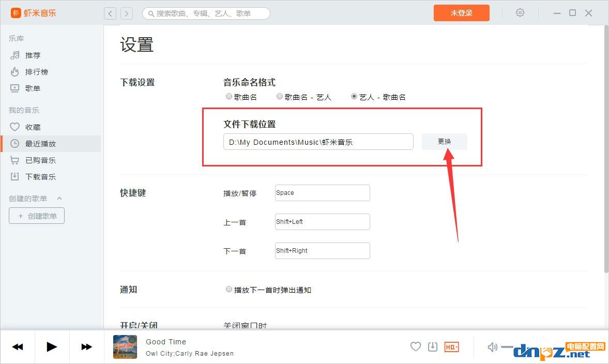This screenshot has width=609, height=364.
Task: Collapse the 创建的歌单 section chevron
Action: (59, 199)
